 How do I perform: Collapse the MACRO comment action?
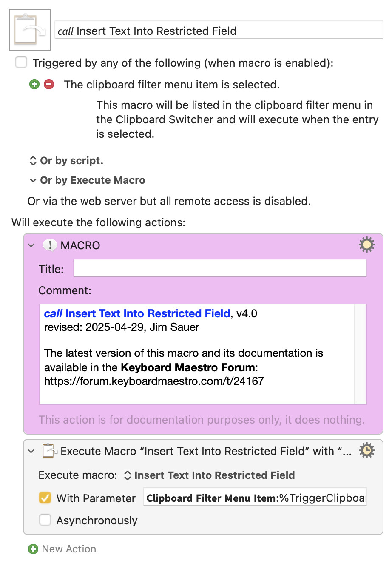click(31, 245)
